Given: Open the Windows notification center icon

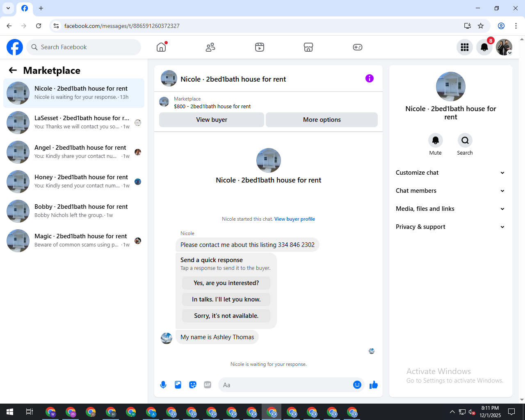Looking at the screenshot, I should click(511, 412).
